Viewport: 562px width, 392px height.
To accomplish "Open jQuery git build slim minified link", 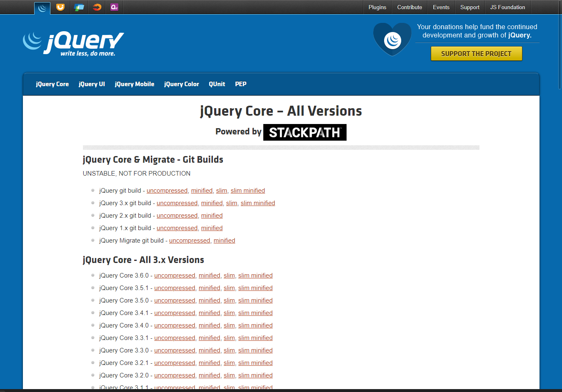I will tap(248, 191).
